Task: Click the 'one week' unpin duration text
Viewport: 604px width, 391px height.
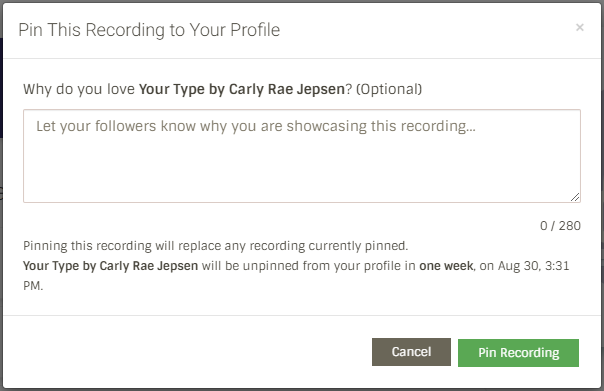Action: point(446,266)
